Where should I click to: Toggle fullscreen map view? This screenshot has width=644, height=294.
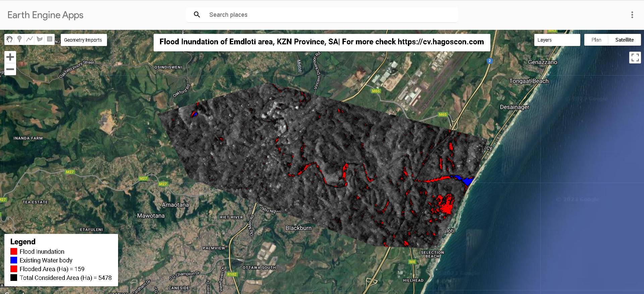coord(635,57)
